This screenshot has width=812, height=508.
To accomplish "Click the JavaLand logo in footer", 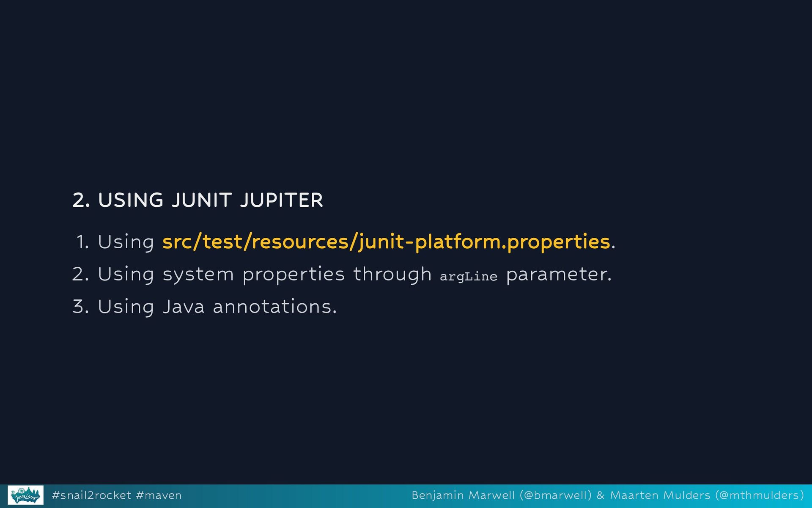I will click(25, 495).
